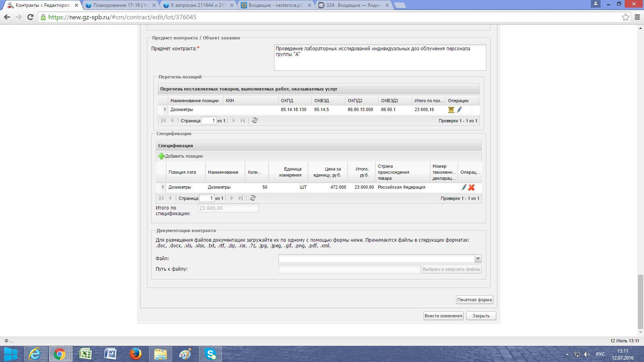This screenshot has width=644, height=362.
Task: Select the Контракты :: Редактирование tab
Action: point(43,5)
